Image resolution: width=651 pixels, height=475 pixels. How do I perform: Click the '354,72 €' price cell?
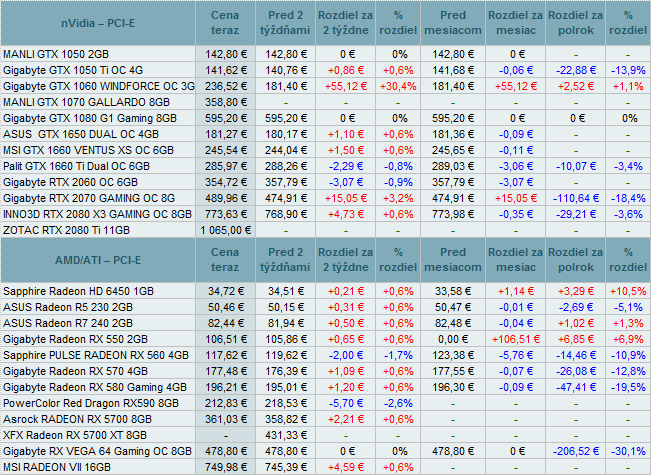click(x=226, y=182)
